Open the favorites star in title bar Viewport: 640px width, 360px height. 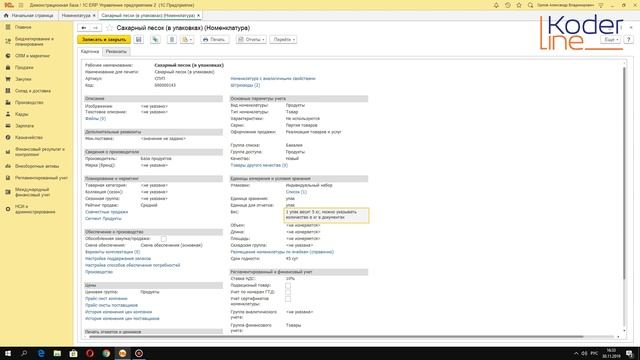(519, 5)
